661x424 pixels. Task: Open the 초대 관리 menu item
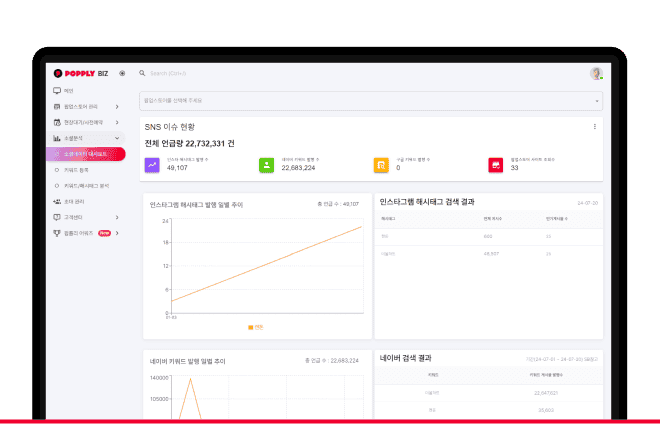(74, 201)
